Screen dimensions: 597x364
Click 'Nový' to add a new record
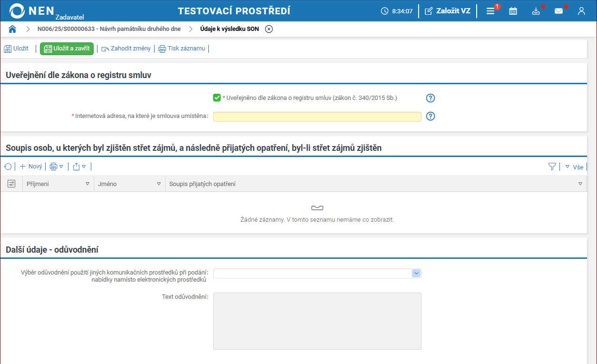31,167
